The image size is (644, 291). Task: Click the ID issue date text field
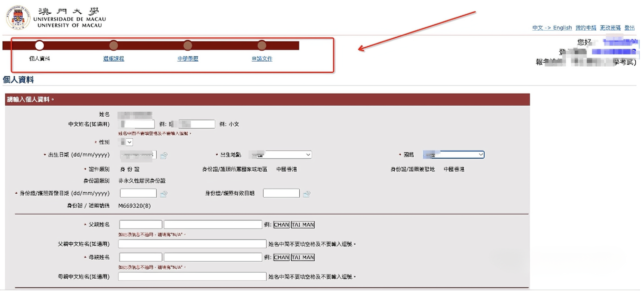(x=138, y=193)
